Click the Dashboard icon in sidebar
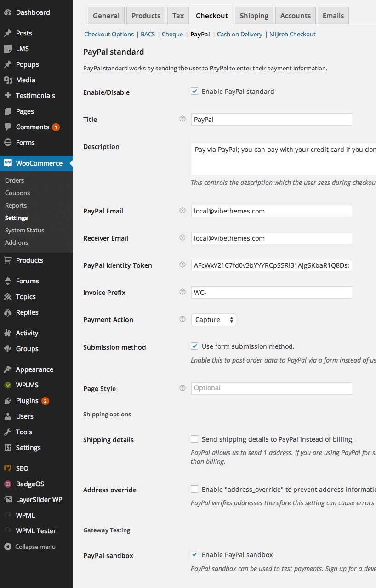The width and height of the screenshot is (376, 588). 8,12
